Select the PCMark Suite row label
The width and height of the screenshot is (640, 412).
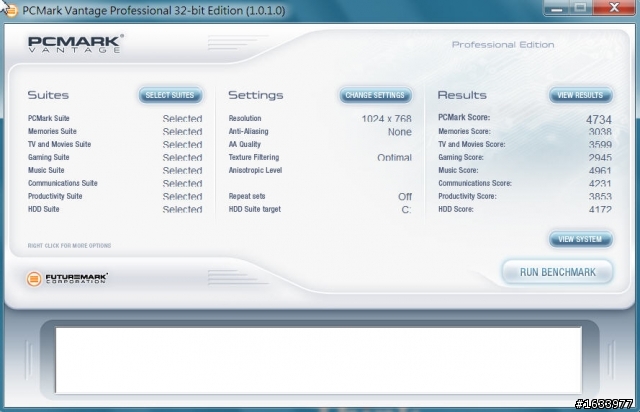pyautogui.click(x=49, y=118)
